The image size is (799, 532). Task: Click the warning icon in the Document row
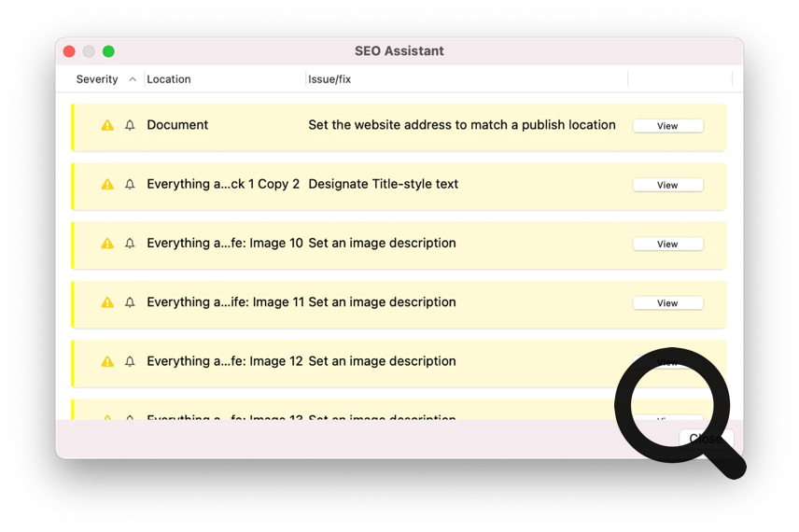pyautogui.click(x=107, y=125)
